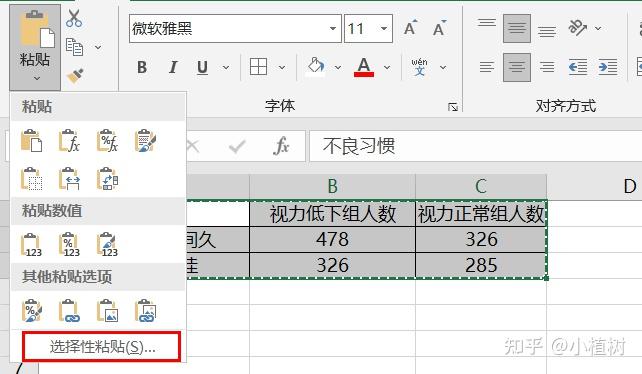Choose the standard Paste option icon

32,141
